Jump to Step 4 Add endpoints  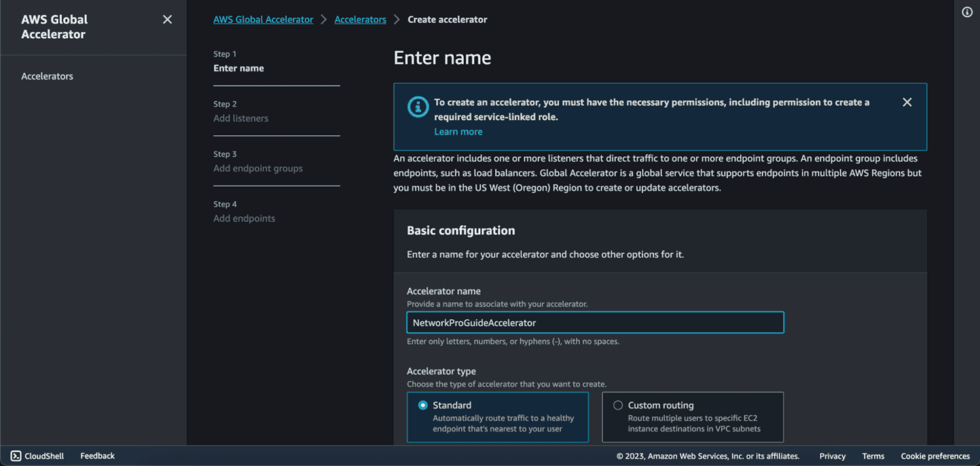pyautogui.click(x=244, y=218)
